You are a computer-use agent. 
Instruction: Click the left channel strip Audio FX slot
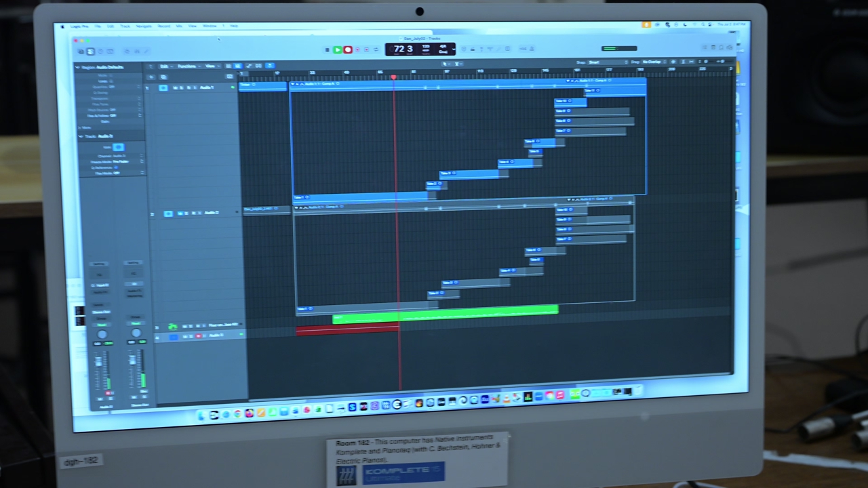click(x=100, y=292)
